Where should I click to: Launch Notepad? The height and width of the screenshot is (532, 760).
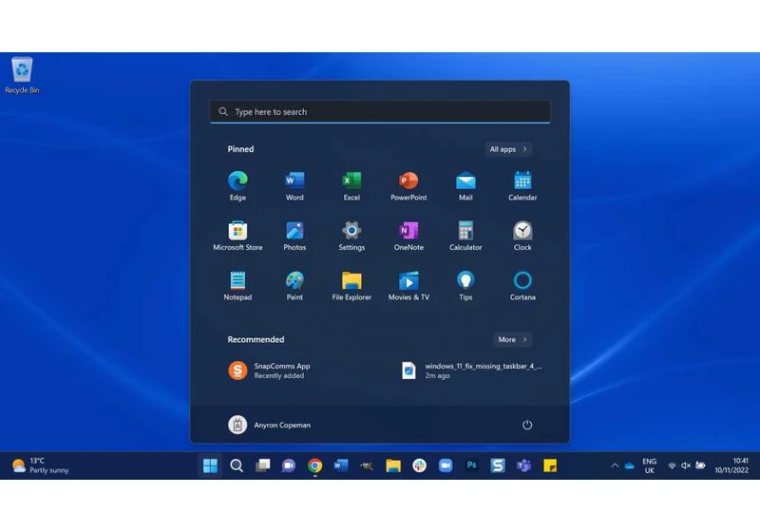point(237,286)
